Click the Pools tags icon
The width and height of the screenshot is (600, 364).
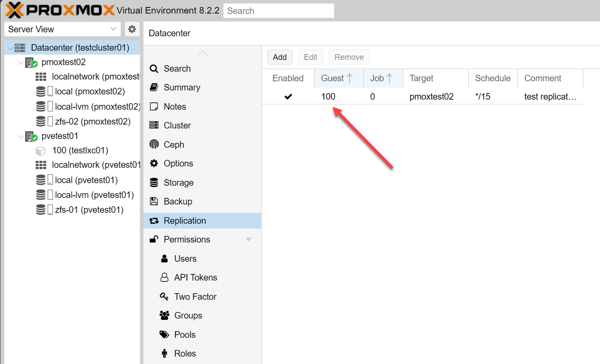click(x=164, y=335)
